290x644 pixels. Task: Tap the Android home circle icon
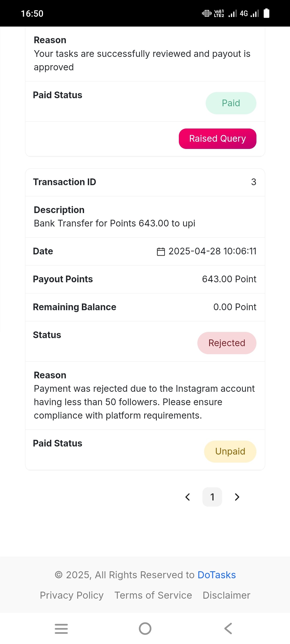coord(145,629)
